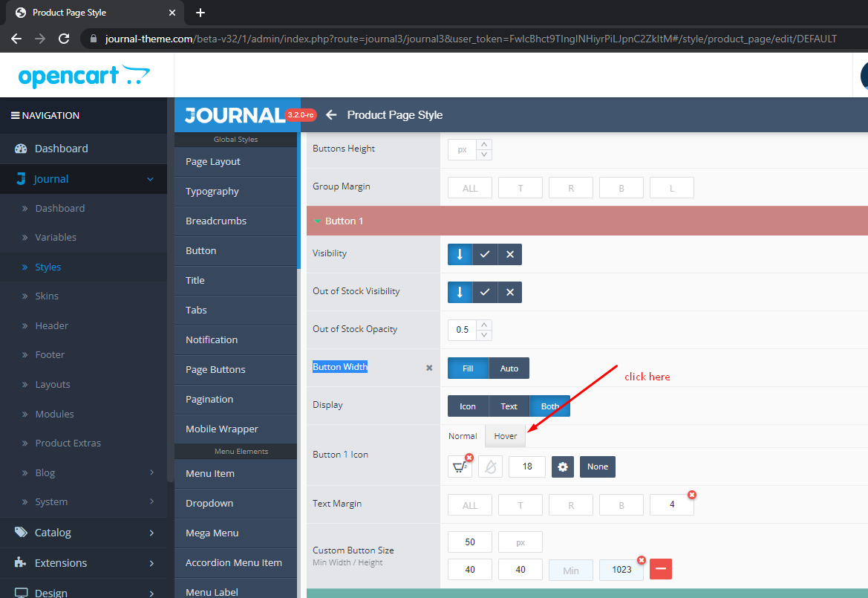Click None next to icon settings
The image size is (868, 598).
click(598, 467)
